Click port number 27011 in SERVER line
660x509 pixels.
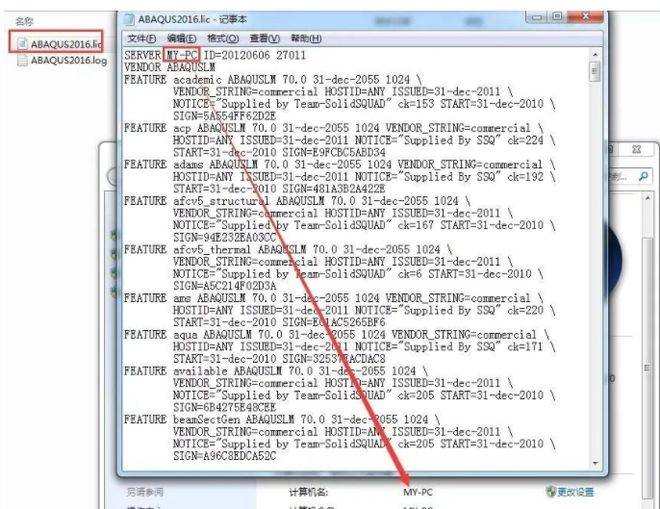click(x=291, y=55)
